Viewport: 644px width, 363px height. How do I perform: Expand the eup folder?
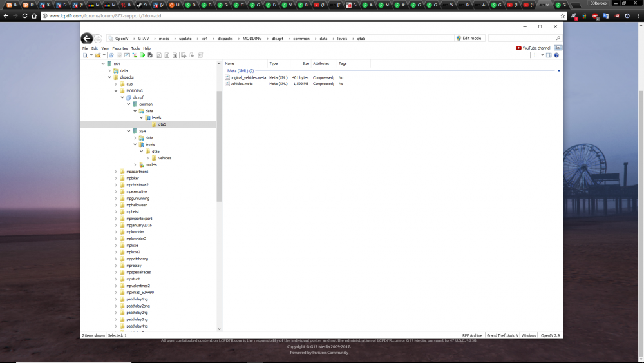116,84
